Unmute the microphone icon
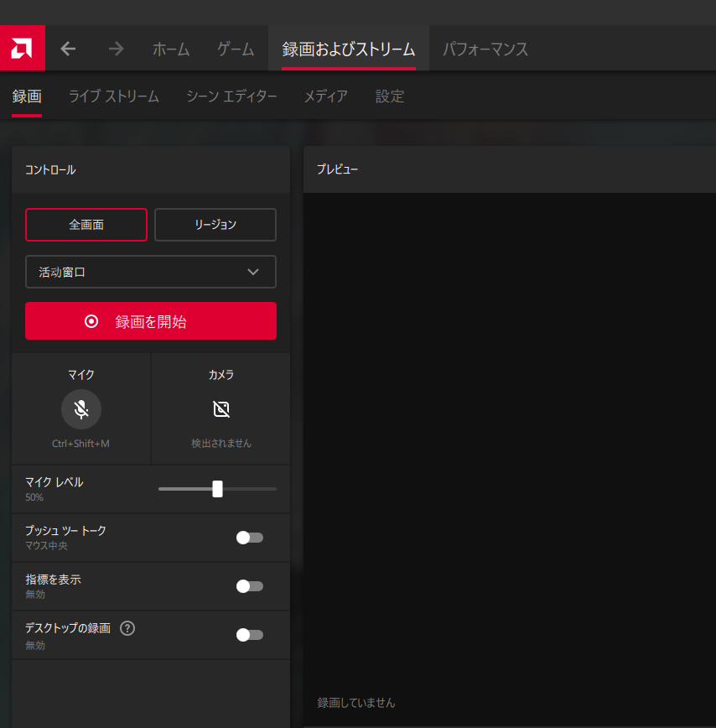 [x=81, y=409]
